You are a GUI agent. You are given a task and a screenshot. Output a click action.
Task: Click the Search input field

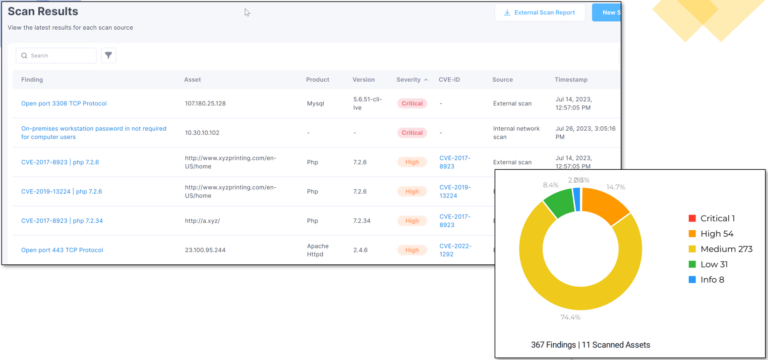point(56,55)
